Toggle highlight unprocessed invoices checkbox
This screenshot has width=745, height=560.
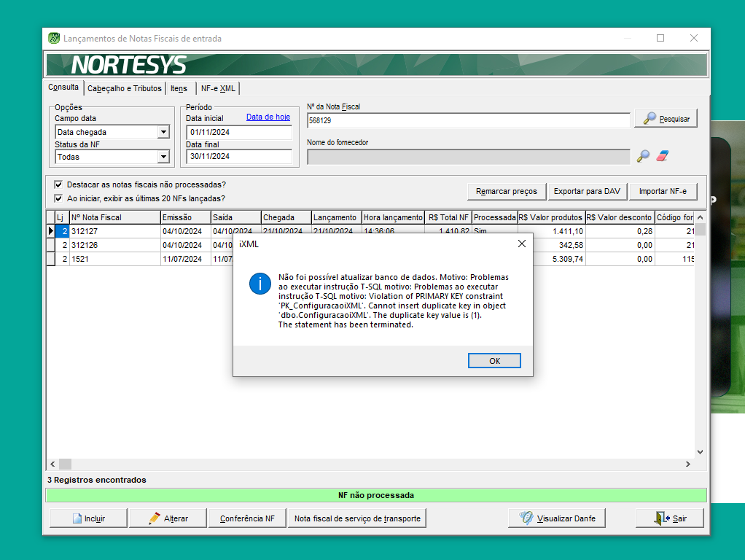point(58,184)
